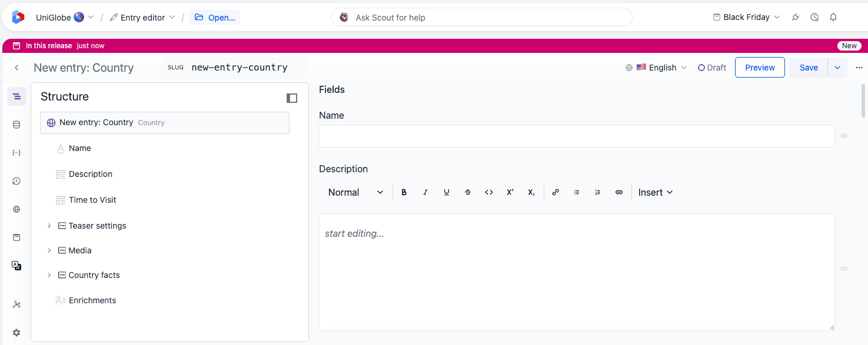Save the entry
The height and width of the screenshot is (345, 868).
[809, 68]
